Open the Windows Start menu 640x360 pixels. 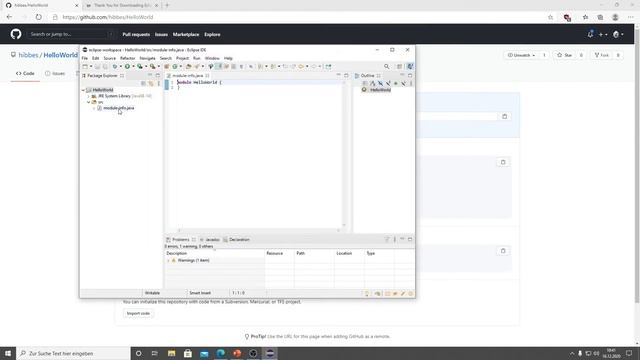pyautogui.click(x=8, y=353)
